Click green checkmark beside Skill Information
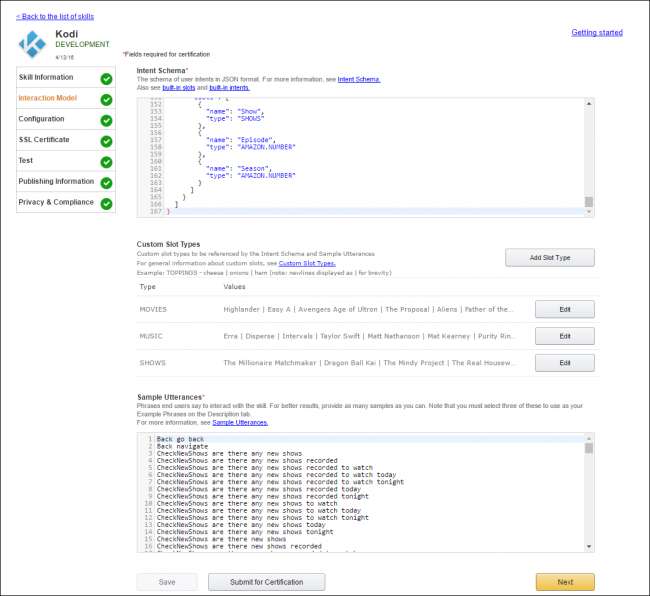This screenshot has width=650, height=596. click(x=106, y=78)
